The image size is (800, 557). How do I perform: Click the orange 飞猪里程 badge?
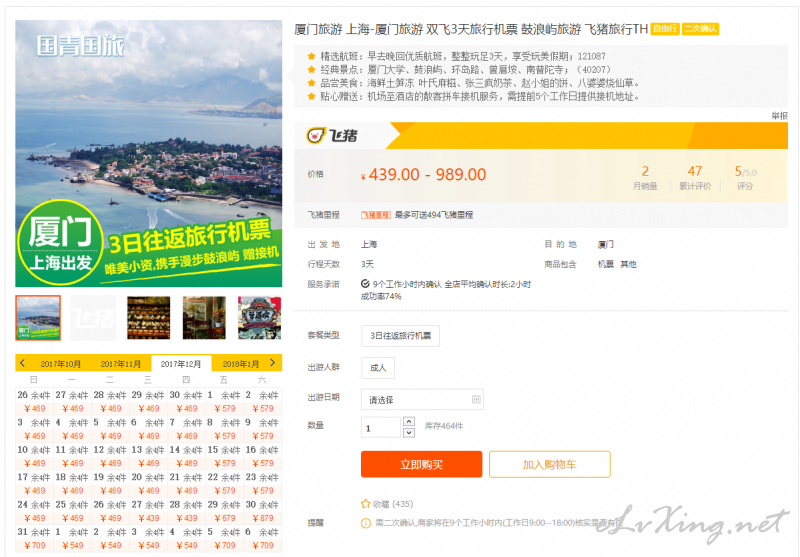[x=376, y=215]
